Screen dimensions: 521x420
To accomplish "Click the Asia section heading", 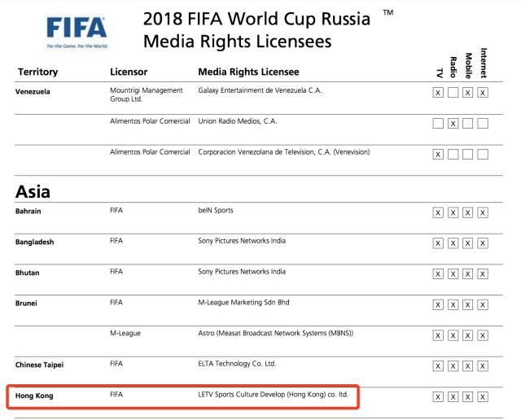I will pos(33,192).
